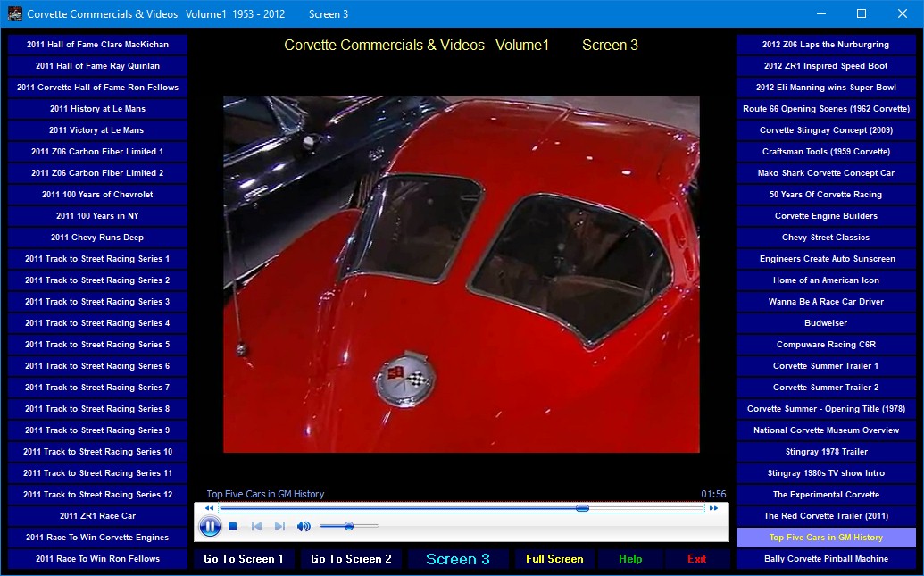The height and width of the screenshot is (576, 924).
Task: Play Stingray 1978 Trailer
Action: point(826,452)
